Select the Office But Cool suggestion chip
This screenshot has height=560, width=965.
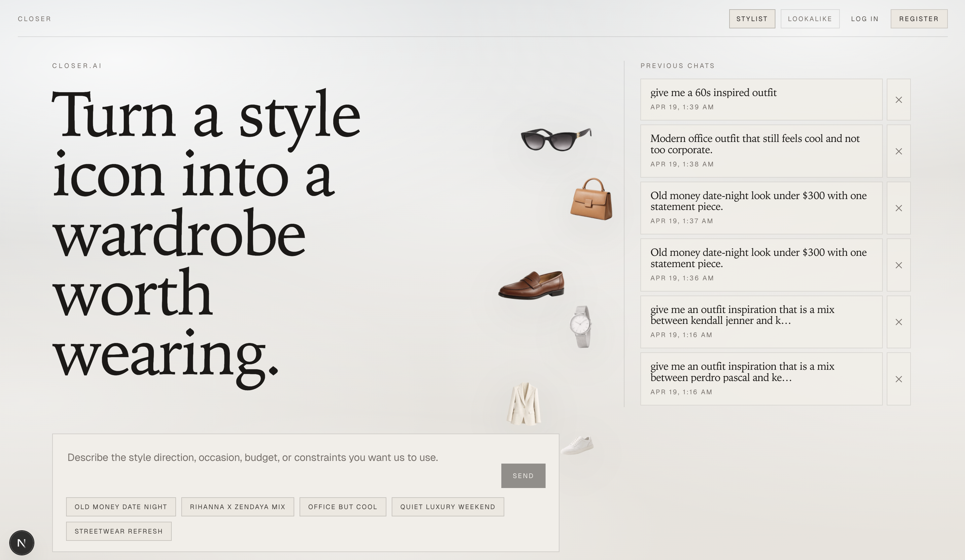[342, 507]
